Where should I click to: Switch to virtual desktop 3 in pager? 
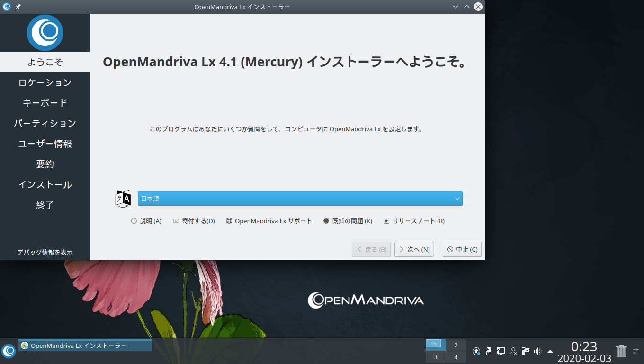point(436,357)
